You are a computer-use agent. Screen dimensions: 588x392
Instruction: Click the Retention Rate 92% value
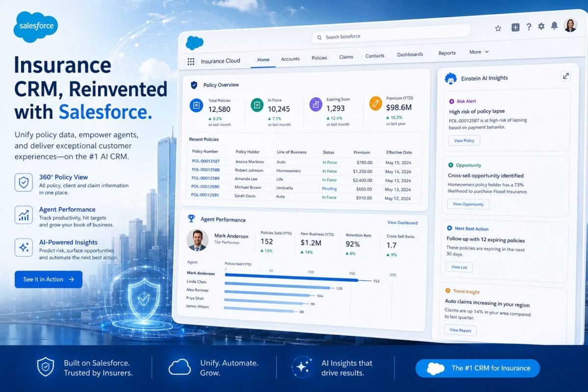pyautogui.click(x=353, y=244)
